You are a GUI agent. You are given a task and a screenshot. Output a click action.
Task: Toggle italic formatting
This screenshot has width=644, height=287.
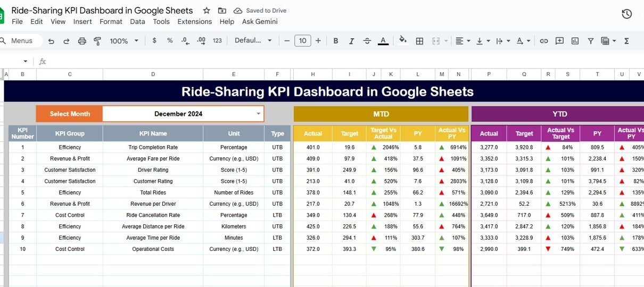pyautogui.click(x=351, y=41)
